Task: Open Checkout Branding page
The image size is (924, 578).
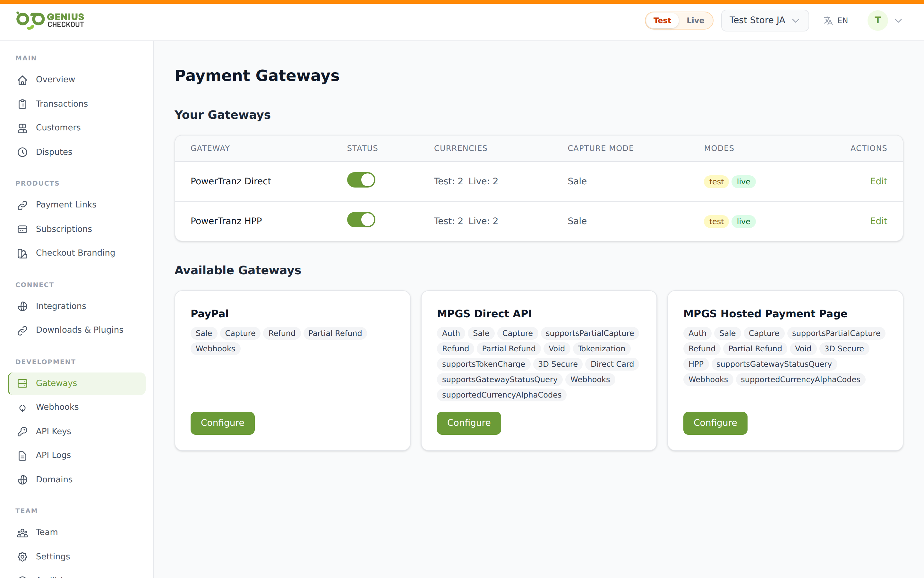Action: point(76,253)
